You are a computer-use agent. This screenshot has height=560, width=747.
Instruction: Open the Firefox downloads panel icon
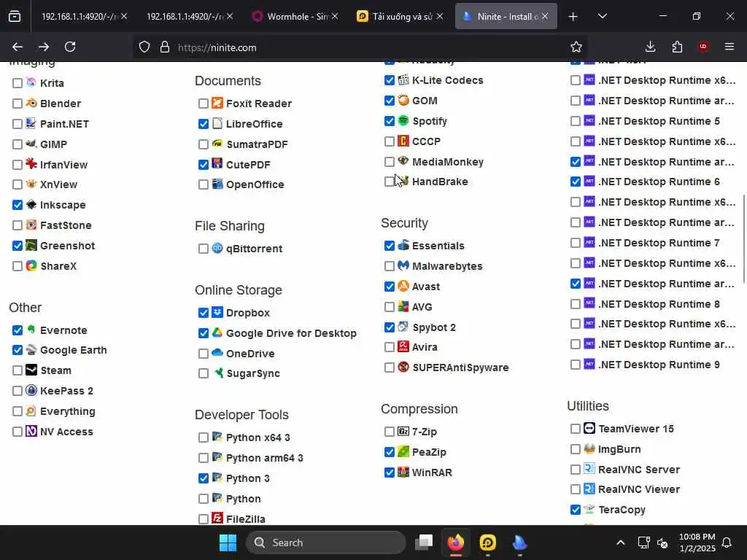650,47
